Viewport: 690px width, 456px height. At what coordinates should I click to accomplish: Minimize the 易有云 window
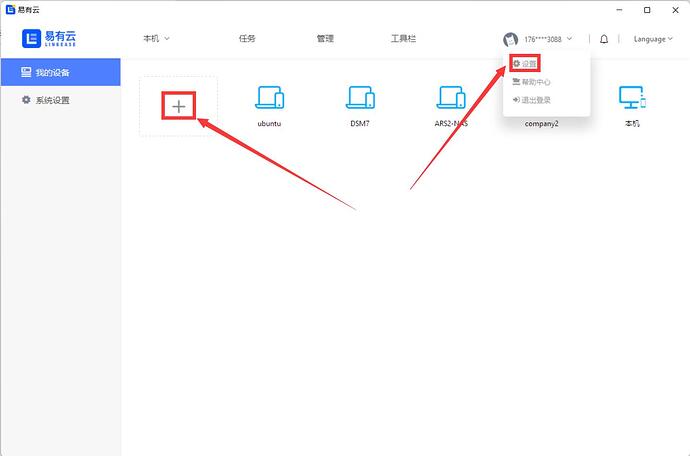pyautogui.click(x=619, y=10)
